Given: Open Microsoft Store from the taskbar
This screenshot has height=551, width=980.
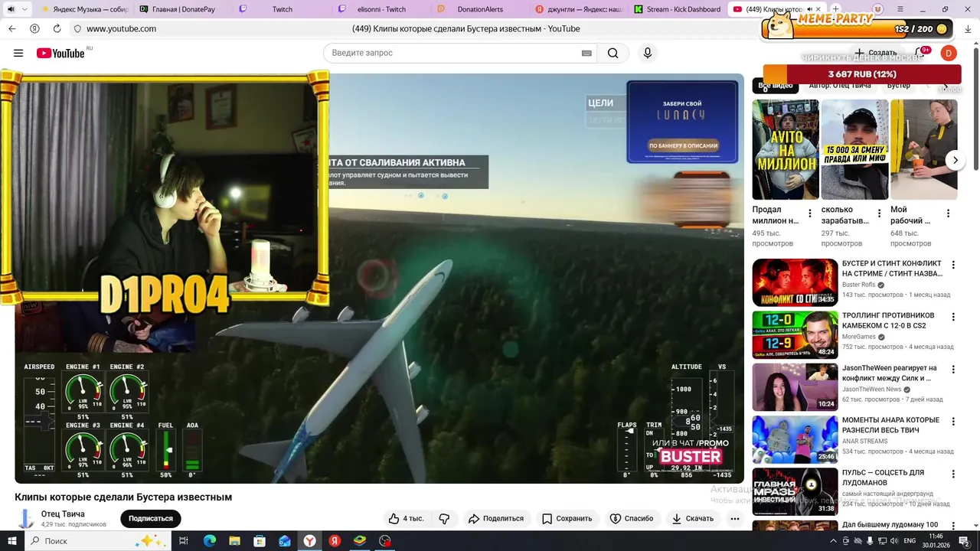Looking at the screenshot, I should pyautogui.click(x=260, y=541).
